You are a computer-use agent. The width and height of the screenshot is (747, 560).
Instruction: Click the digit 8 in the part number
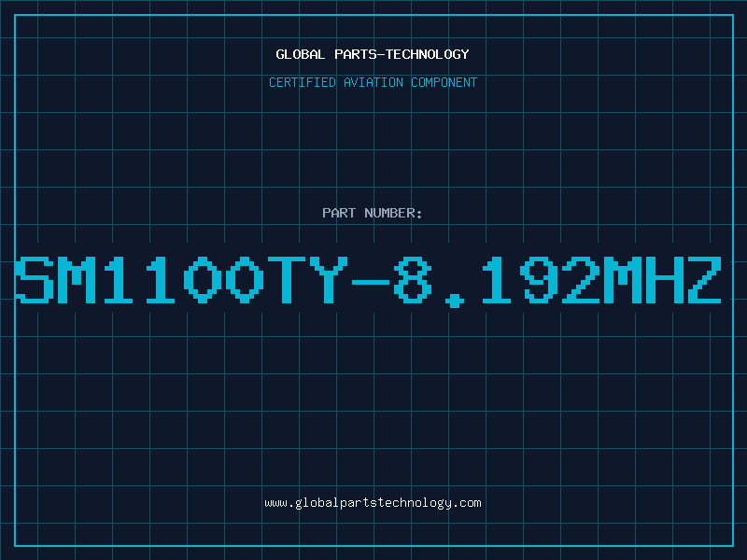coord(413,280)
